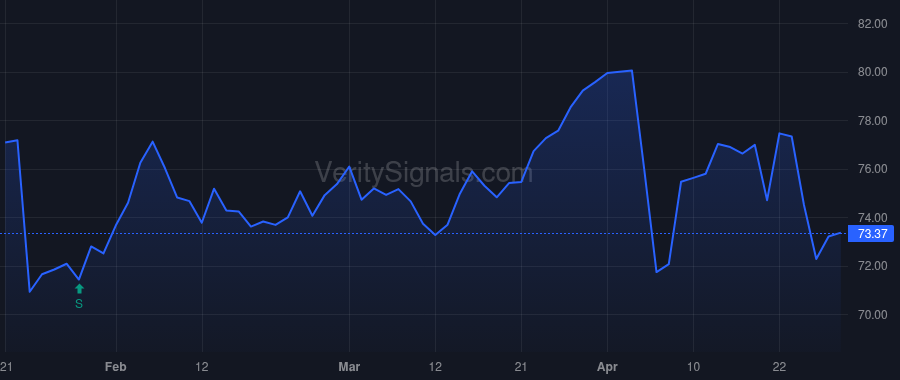Click the 70.00 price axis label

click(x=872, y=315)
